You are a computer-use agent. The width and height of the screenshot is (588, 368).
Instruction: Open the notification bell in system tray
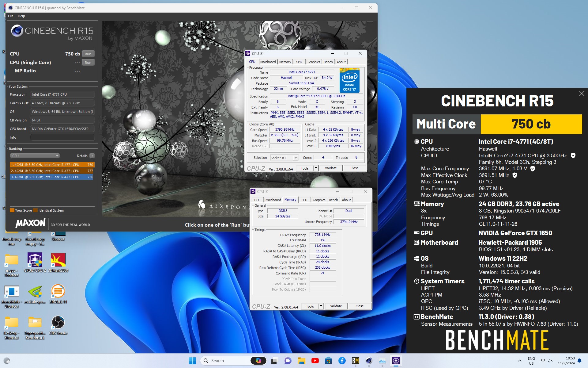point(579,361)
